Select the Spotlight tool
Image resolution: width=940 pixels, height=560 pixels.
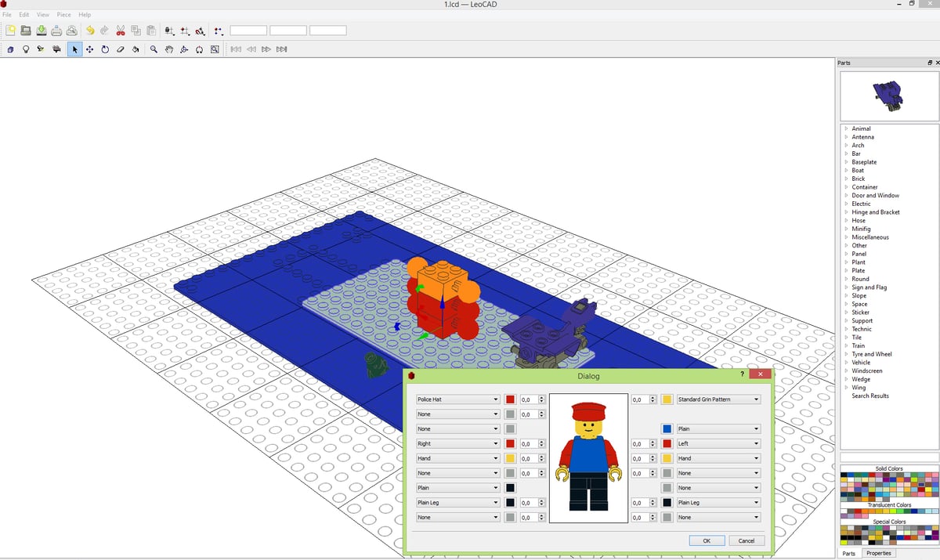coord(41,49)
